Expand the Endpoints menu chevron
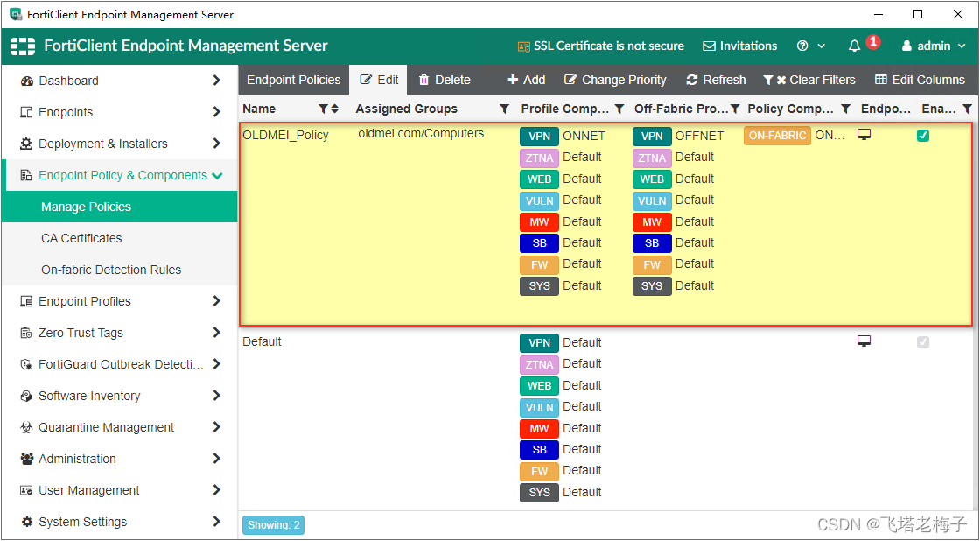980x541 pixels. coord(216,112)
